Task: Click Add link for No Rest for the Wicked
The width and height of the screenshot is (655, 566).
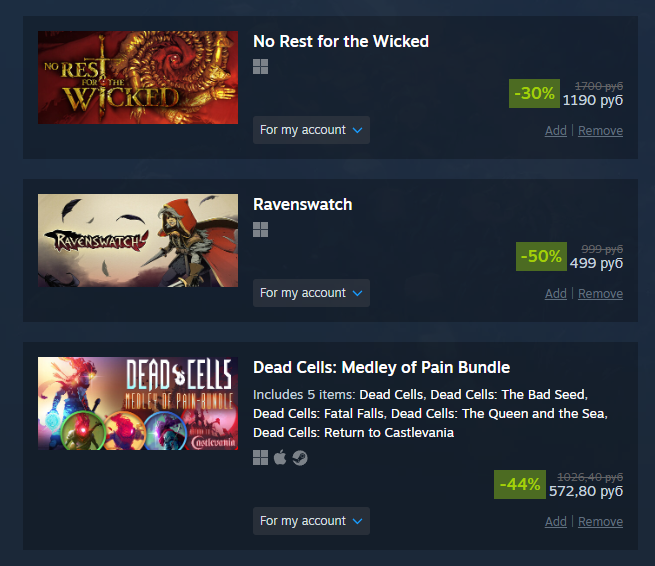Action: pos(556,131)
